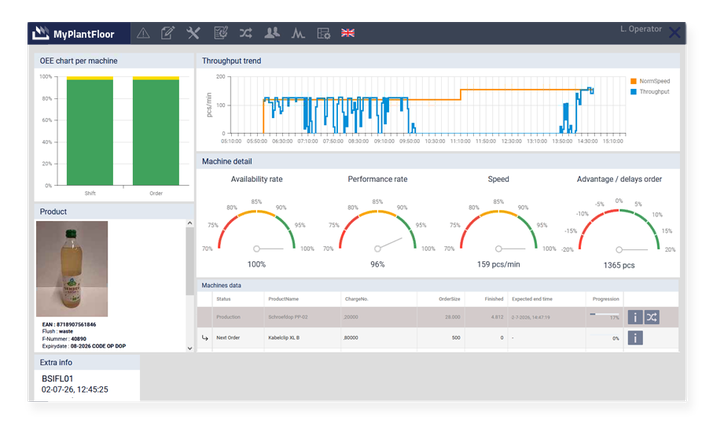The height and width of the screenshot is (424, 713).
Task: Click the Order bar in OEE chart
Action: point(156,131)
